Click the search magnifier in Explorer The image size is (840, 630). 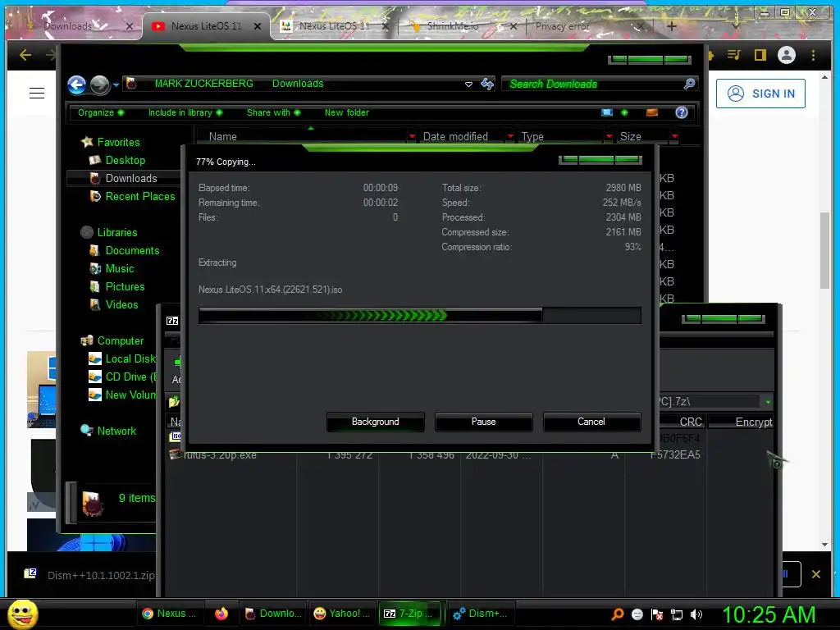click(689, 84)
